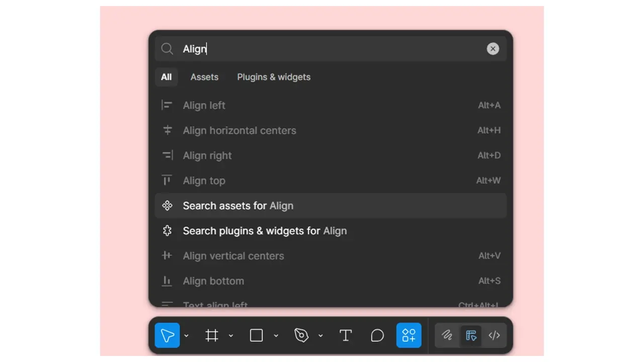
Task: Choose the Align left command
Action: point(331,105)
